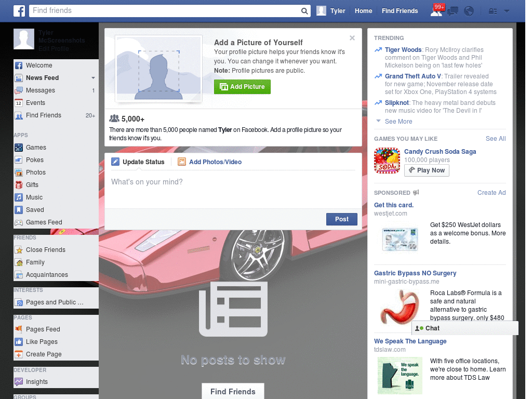Click Play Now for Candy Crush
This screenshot has height=399, width=532.
click(427, 170)
